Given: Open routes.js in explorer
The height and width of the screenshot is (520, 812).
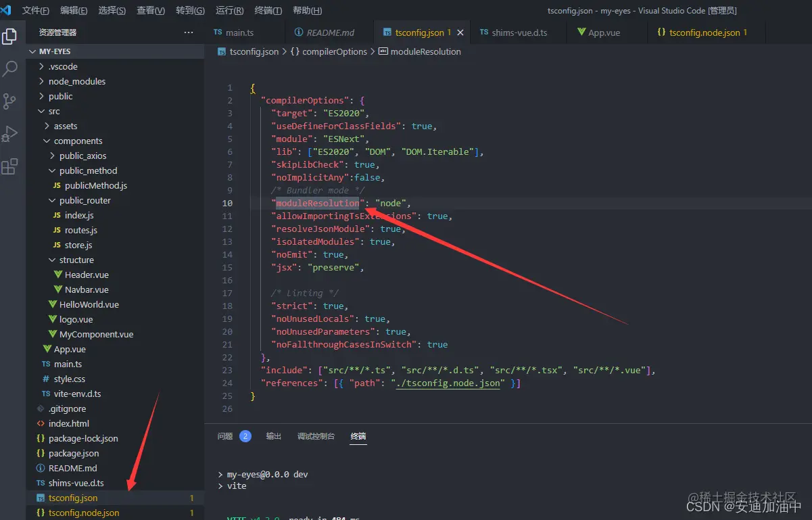Looking at the screenshot, I should 115,230.
